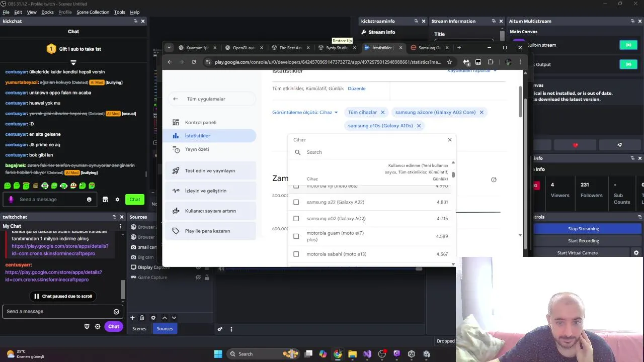The height and width of the screenshot is (362, 644).
Task: Click the Düzenle link
Action: pyautogui.click(x=357, y=88)
